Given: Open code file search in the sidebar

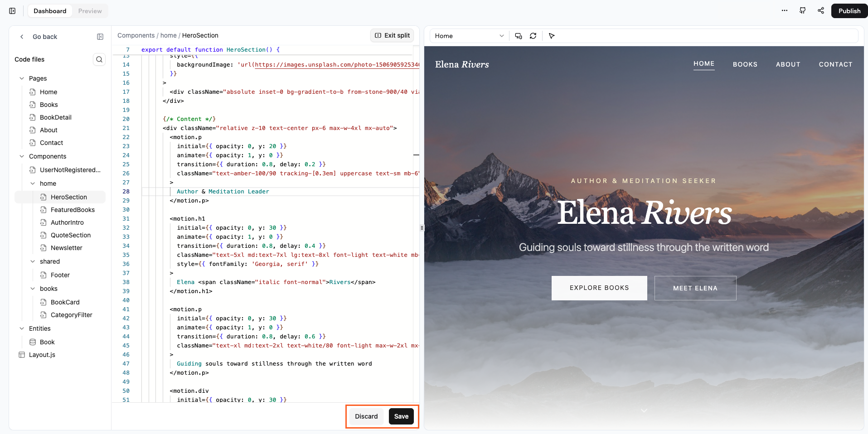Looking at the screenshot, I should tap(99, 59).
